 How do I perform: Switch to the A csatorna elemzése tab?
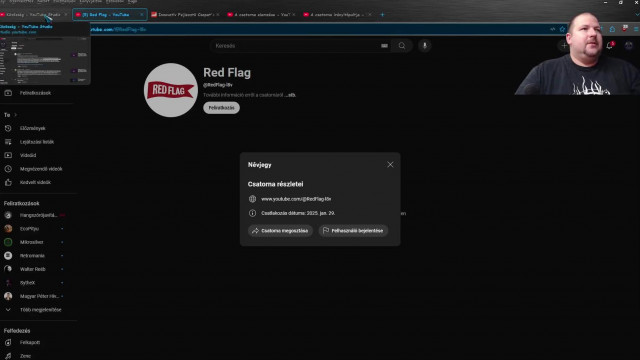[262, 15]
